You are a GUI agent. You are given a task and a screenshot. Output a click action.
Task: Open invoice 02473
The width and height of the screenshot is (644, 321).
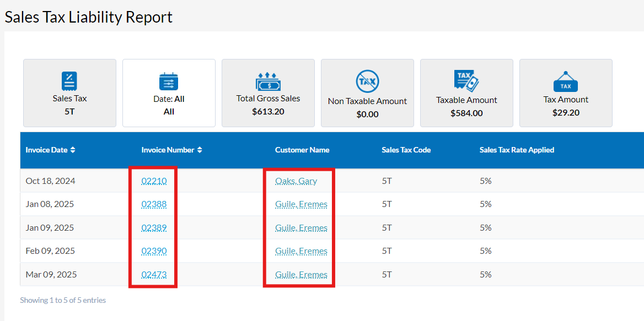click(154, 274)
